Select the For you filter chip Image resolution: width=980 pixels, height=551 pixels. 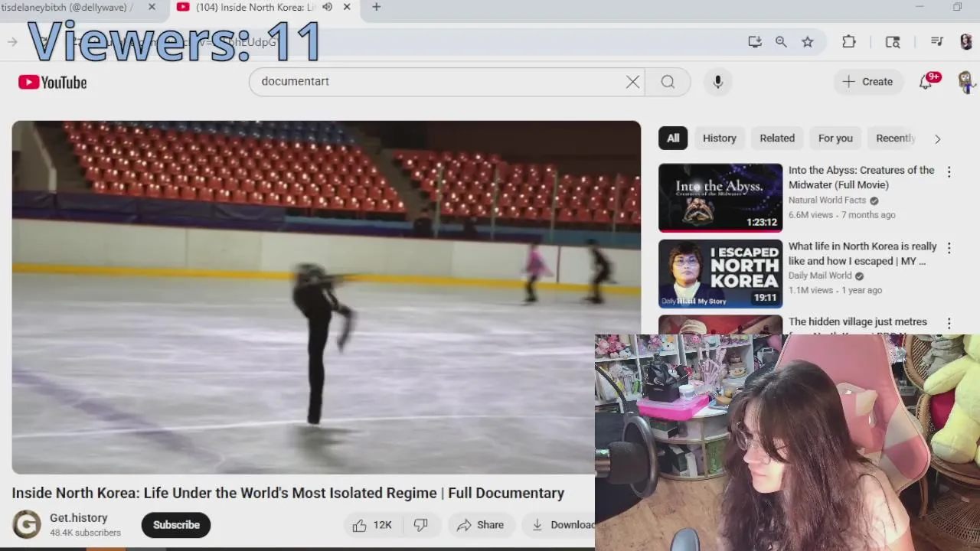pyautogui.click(x=835, y=139)
